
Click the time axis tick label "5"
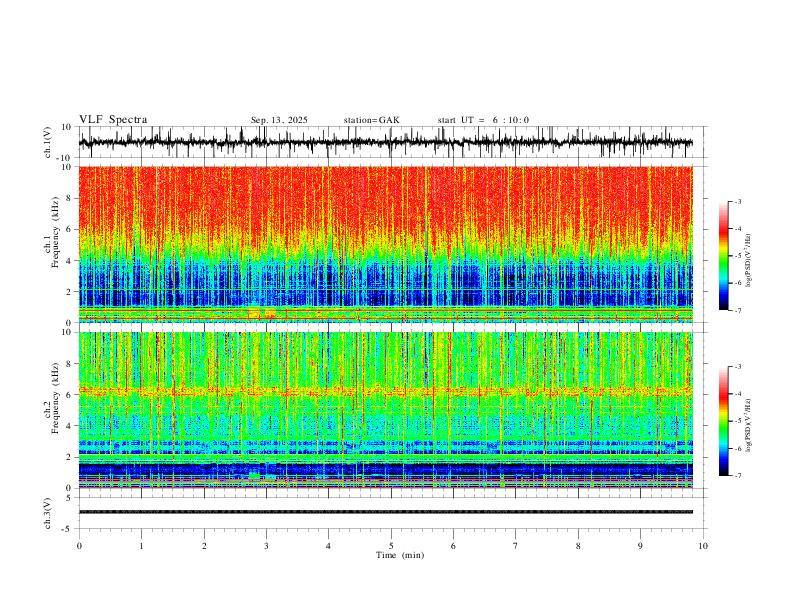pyautogui.click(x=391, y=546)
